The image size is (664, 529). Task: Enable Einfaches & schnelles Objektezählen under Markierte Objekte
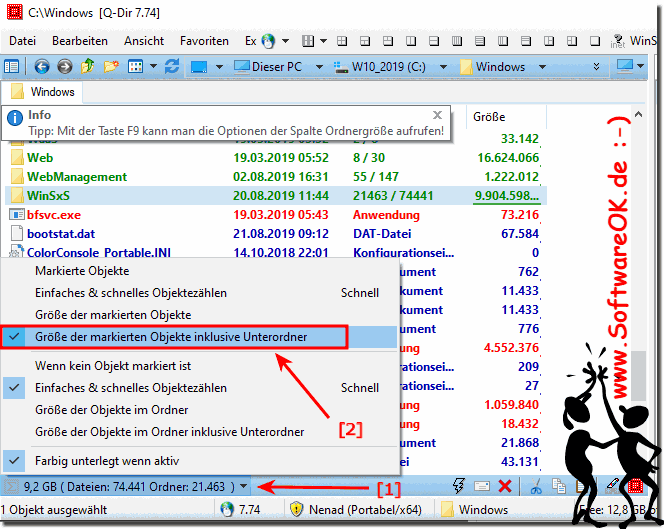(x=199, y=293)
